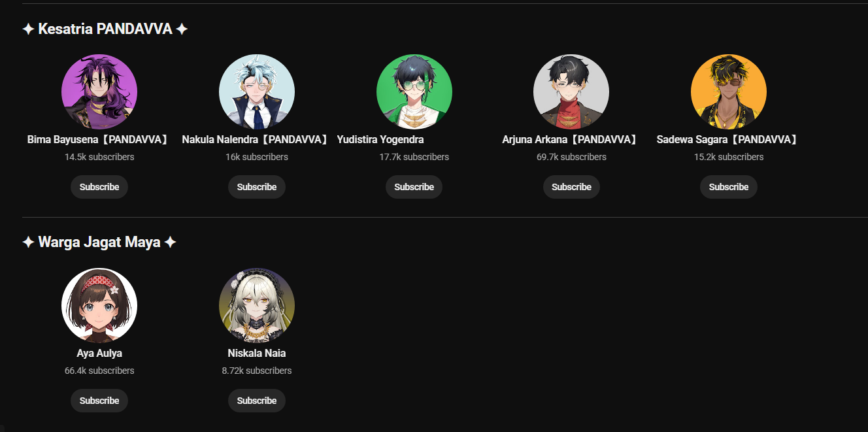Click the Aya Aulya channel name
The image size is (868, 432).
[x=99, y=353]
